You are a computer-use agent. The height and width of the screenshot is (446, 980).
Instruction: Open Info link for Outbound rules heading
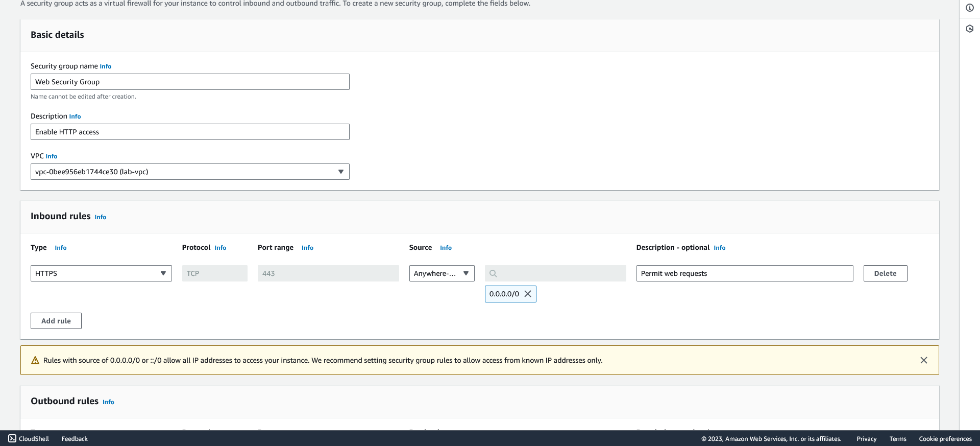click(x=108, y=402)
